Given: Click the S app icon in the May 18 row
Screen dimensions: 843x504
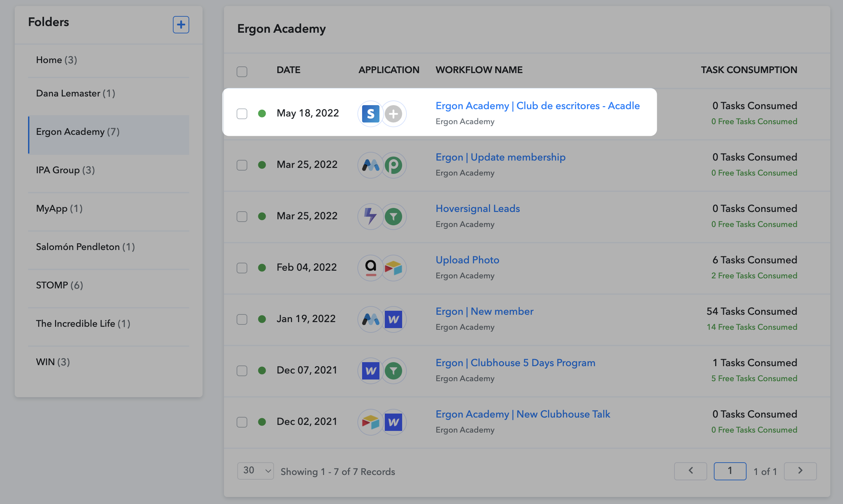Looking at the screenshot, I should [370, 114].
